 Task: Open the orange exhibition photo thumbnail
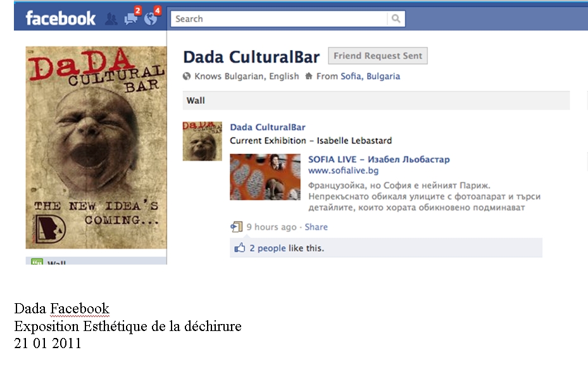[x=265, y=177]
